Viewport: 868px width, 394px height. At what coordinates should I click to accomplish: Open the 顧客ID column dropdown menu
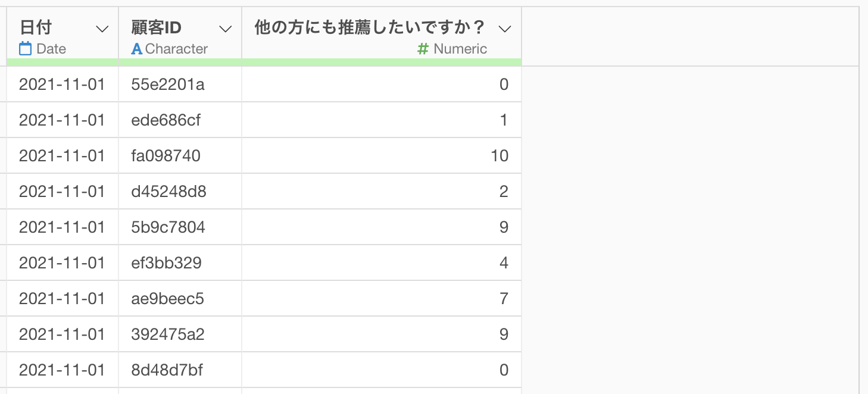(x=226, y=29)
